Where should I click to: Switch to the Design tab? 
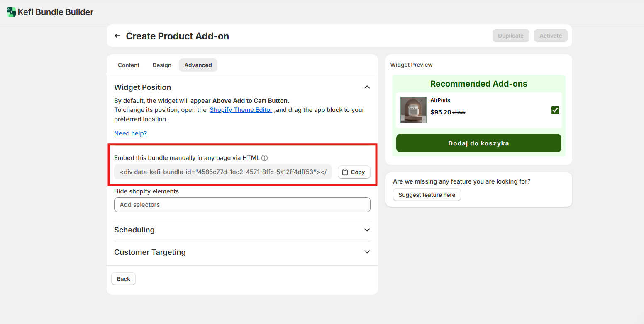pos(162,65)
